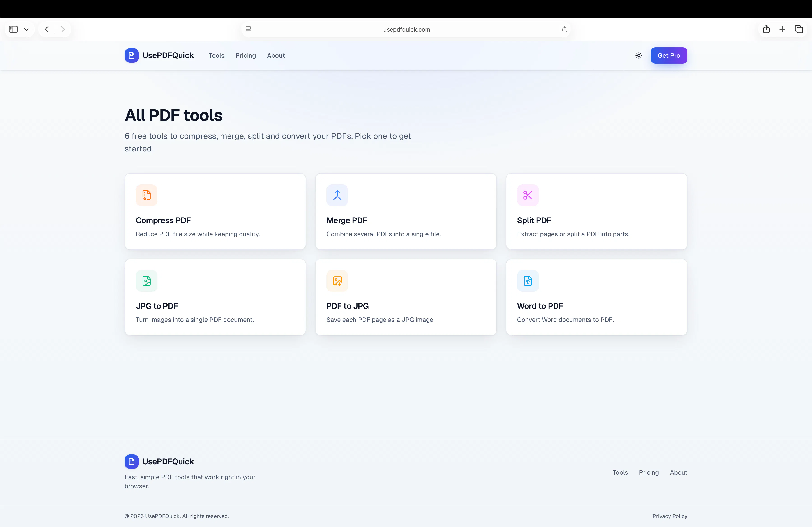Click 'Reduce PDF file size while keeping quality.' text

click(198, 234)
